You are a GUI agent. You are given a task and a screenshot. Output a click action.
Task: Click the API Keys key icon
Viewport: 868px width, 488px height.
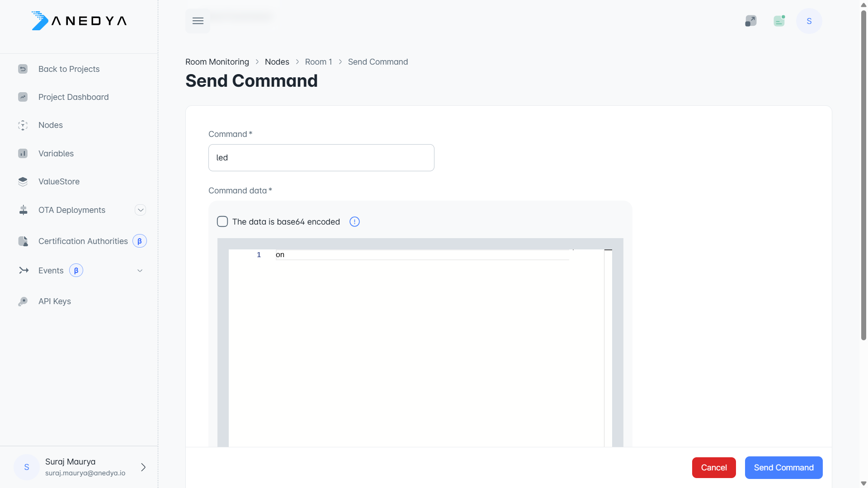tap(23, 301)
